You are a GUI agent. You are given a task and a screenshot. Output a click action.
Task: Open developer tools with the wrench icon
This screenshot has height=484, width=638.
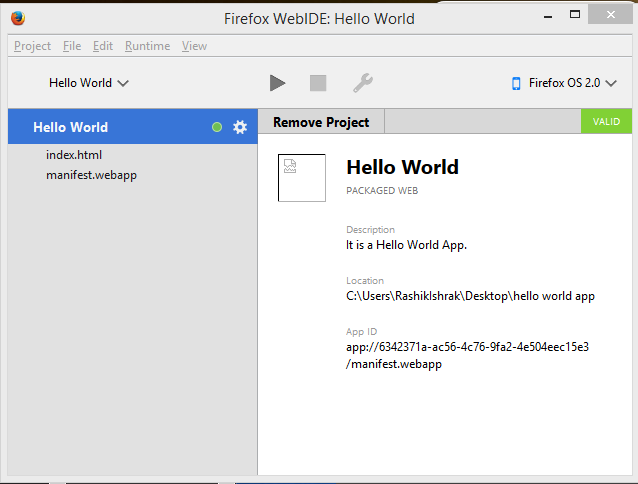[363, 83]
